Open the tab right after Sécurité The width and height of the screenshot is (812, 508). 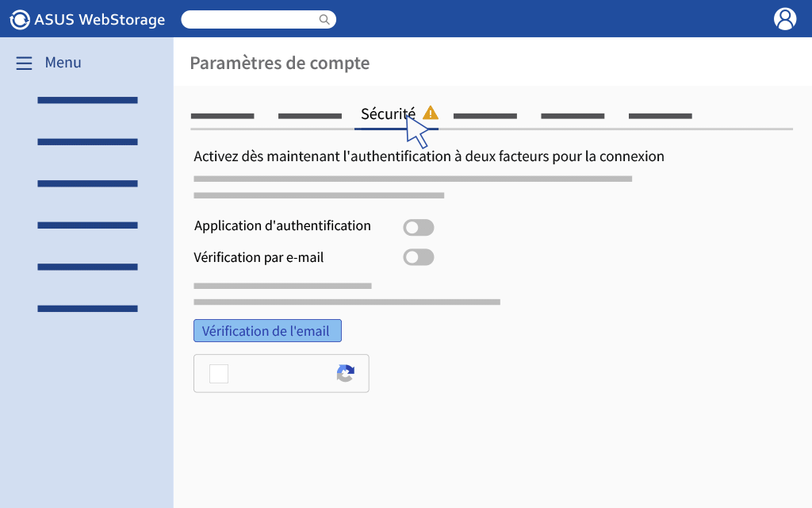coord(485,116)
